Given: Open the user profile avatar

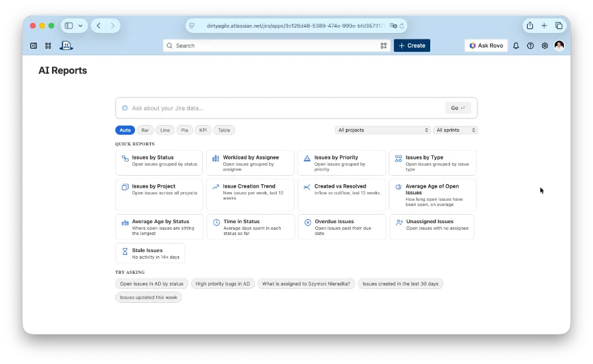Looking at the screenshot, I should [x=559, y=45].
